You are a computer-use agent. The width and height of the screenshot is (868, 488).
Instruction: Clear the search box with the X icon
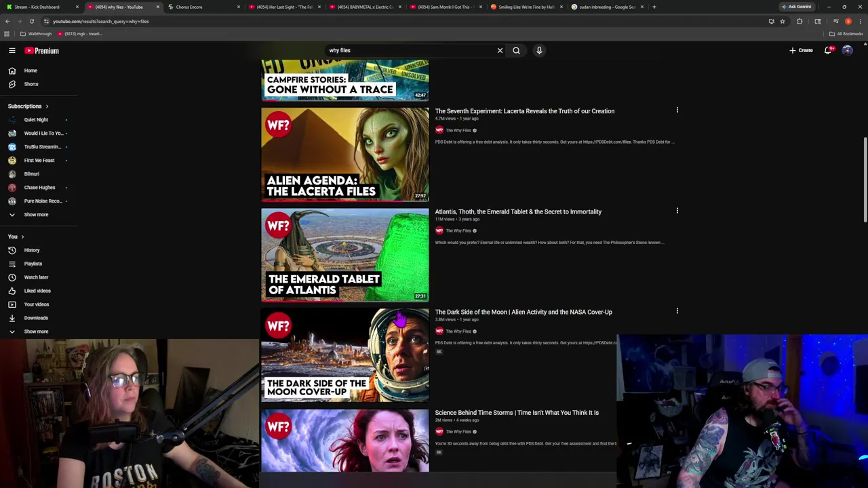(x=500, y=50)
